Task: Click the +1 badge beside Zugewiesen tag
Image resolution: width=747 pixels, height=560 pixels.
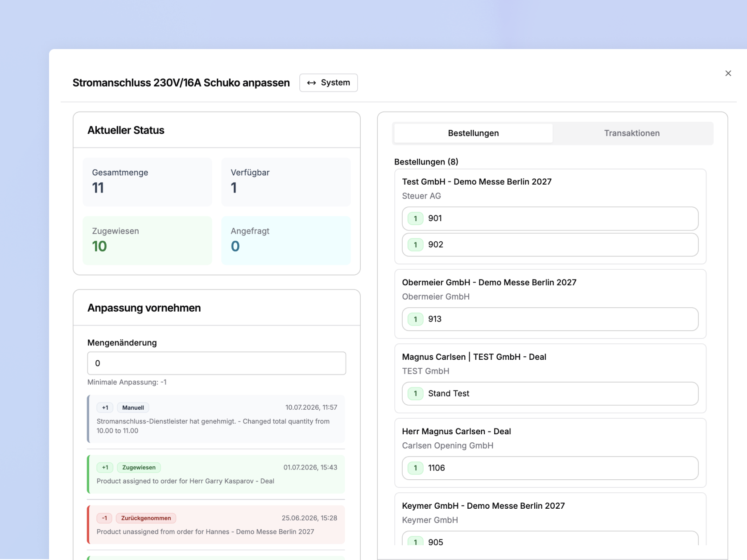Action: [105, 467]
